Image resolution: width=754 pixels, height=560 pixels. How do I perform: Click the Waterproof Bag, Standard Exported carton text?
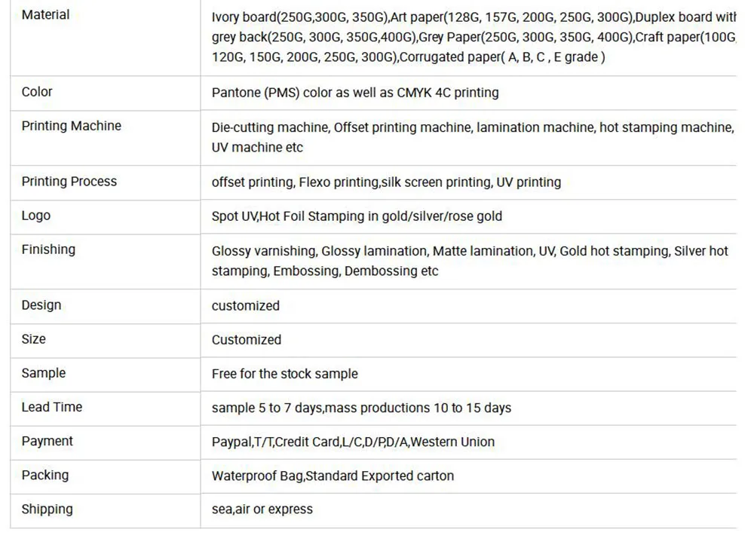coord(333,476)
